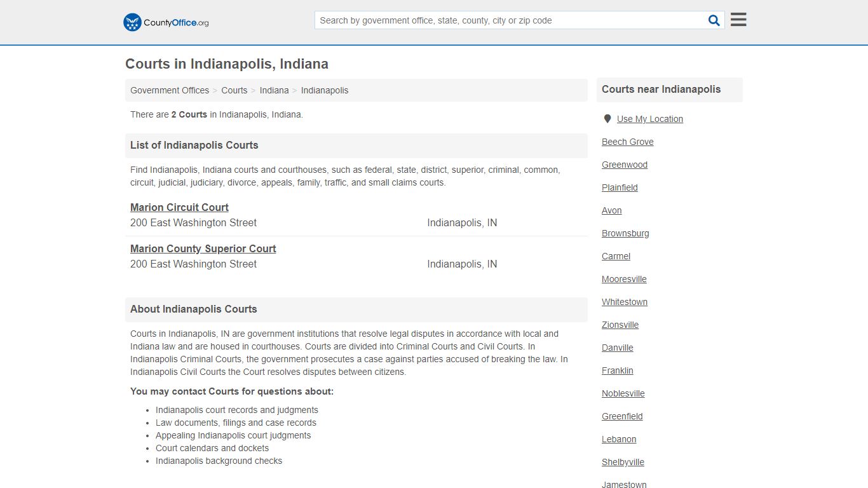Viewport: 868px width, 488px height.
Task: Click the About Indianapolis Courts heading
Action: tap(194, 309)
